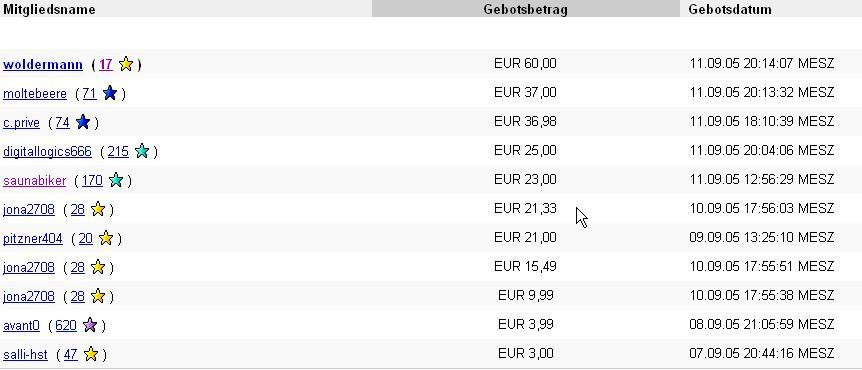This screenshot has width=862, height=370.
Task: Open salli-hst member link
Action: [x=25, y=355]
